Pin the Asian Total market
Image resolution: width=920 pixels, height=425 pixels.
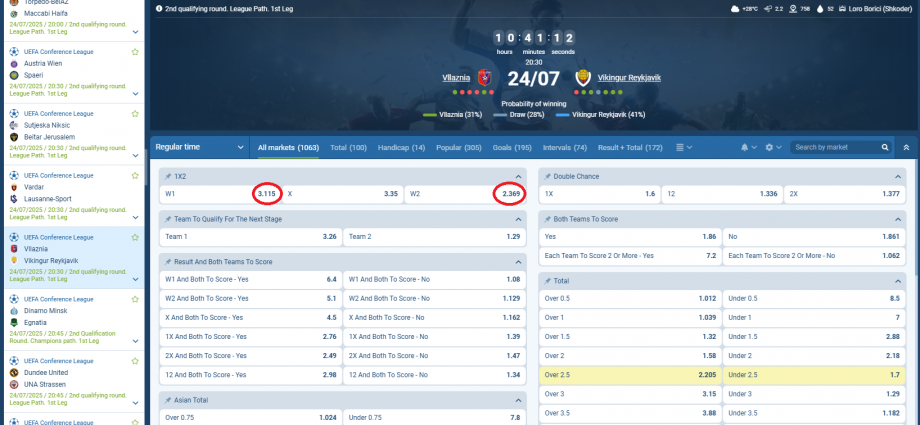168,400
